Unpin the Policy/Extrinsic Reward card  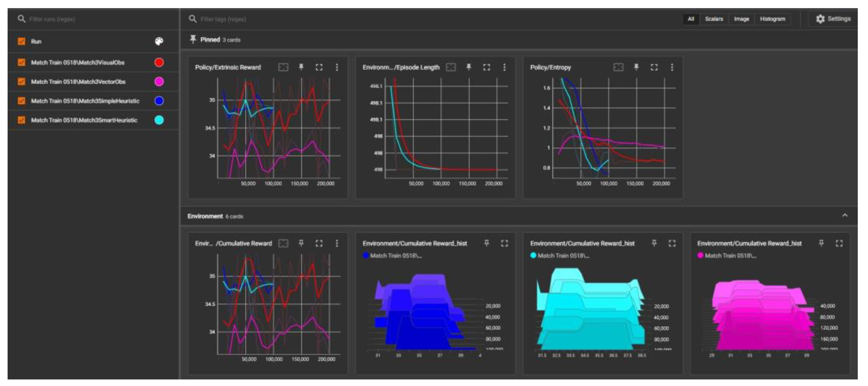tap(301, 67)
